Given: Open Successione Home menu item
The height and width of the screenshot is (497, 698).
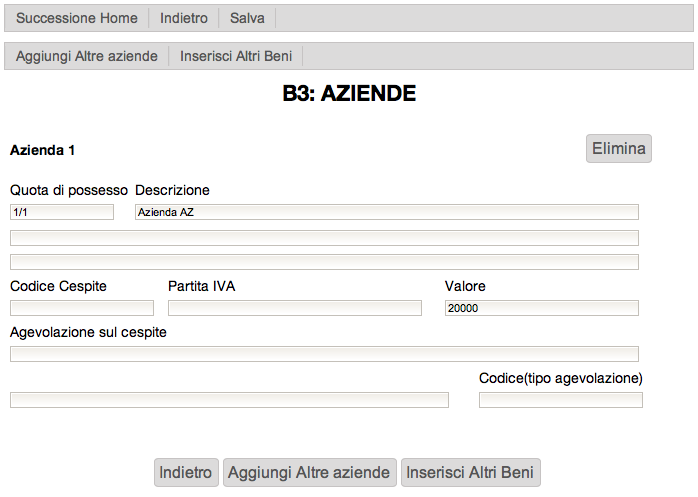Looking at the screenshot, I should 77,18.
